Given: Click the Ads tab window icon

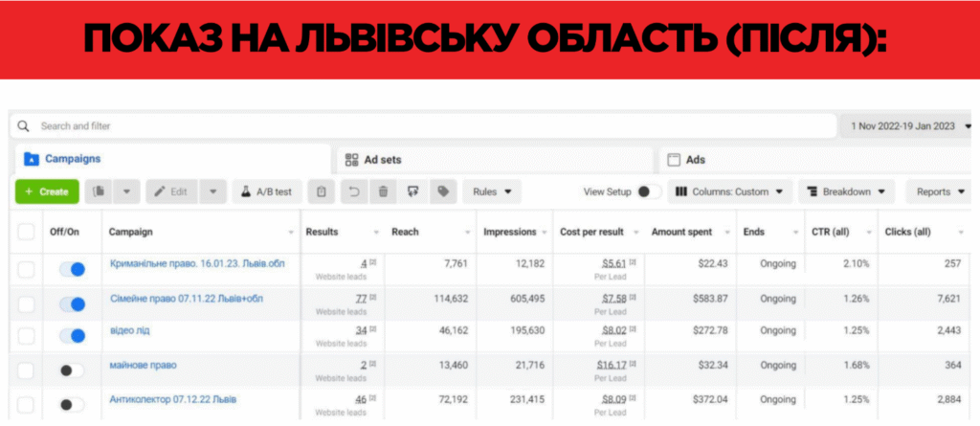Looking at the screenshot, I should pos(674,160).
